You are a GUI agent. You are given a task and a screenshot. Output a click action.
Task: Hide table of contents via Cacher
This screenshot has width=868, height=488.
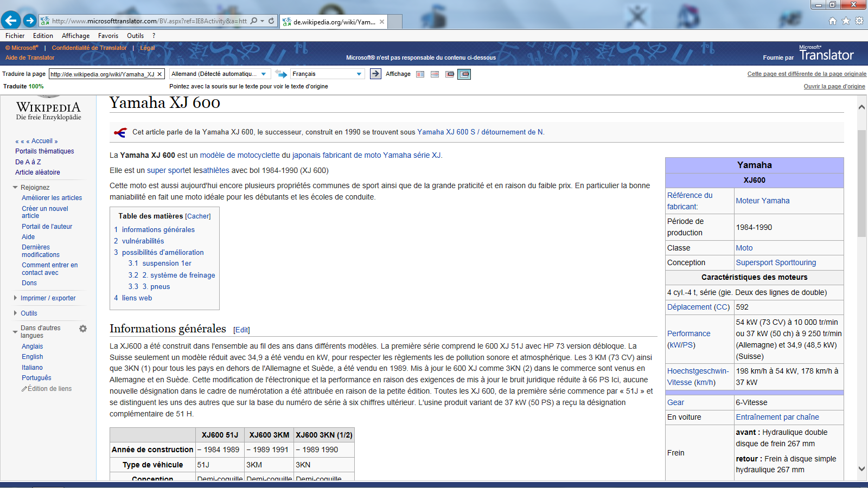[199, 216]
